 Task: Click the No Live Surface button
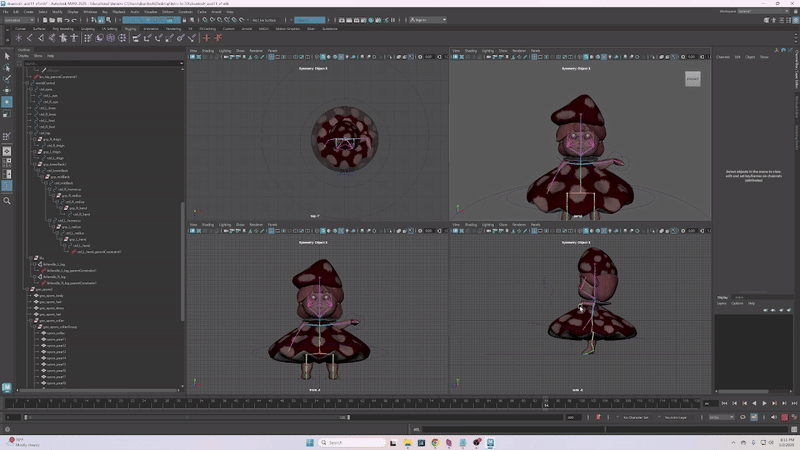tap(266, 20)
